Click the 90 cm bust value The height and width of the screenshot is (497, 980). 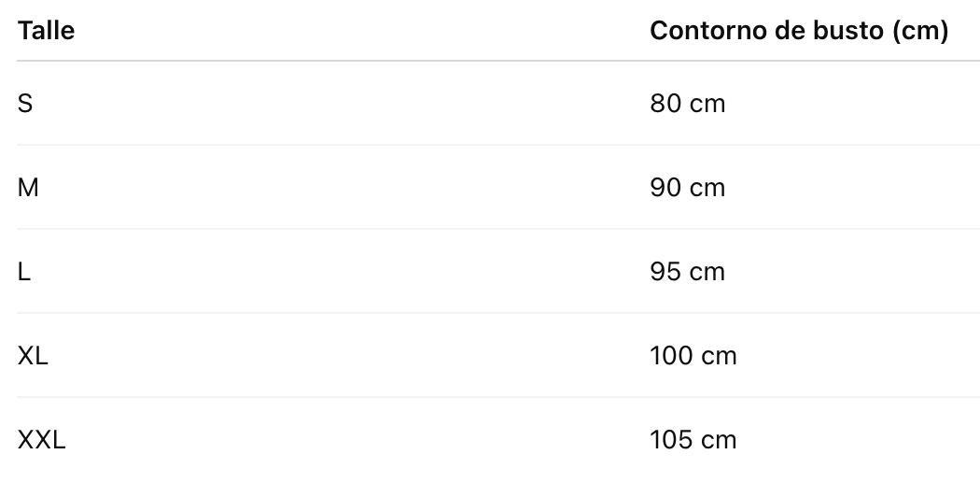(688, 188)
